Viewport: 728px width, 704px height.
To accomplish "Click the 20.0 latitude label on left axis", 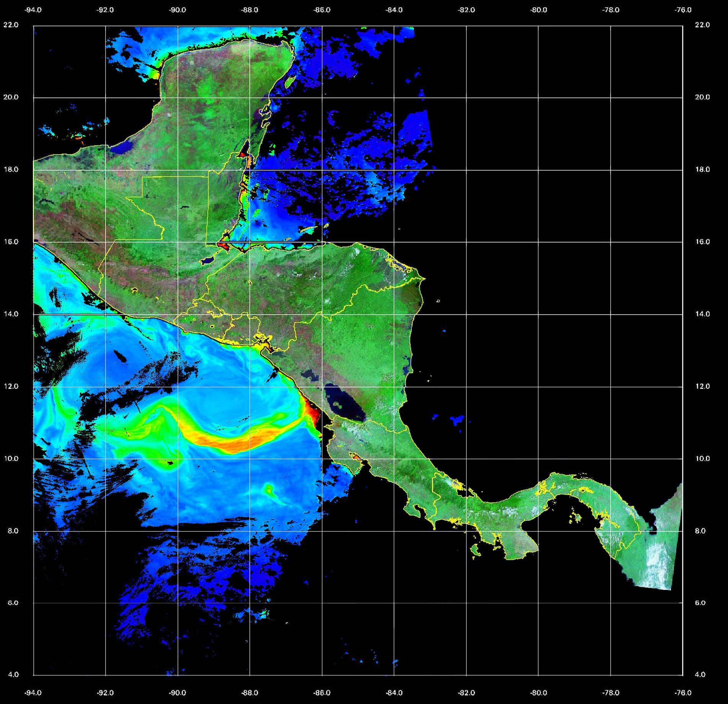I will pyautogui.click(x=11, y=97).
